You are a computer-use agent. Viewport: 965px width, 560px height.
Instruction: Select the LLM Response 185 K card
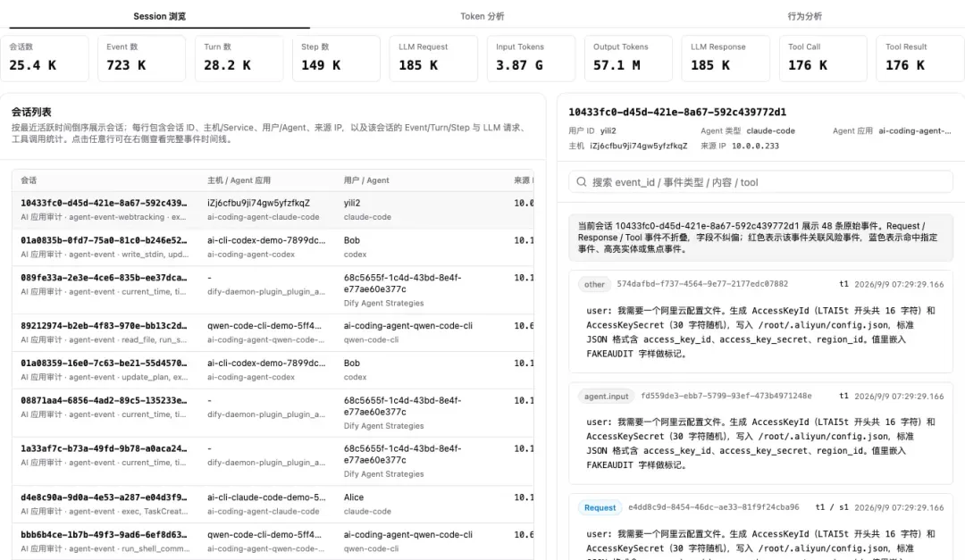point(726,58)
